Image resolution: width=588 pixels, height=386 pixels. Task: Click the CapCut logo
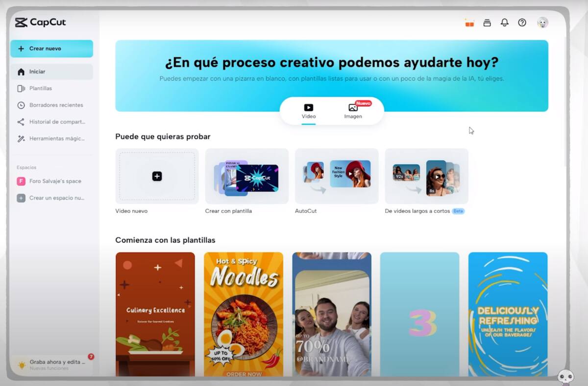tap(41, 23)
